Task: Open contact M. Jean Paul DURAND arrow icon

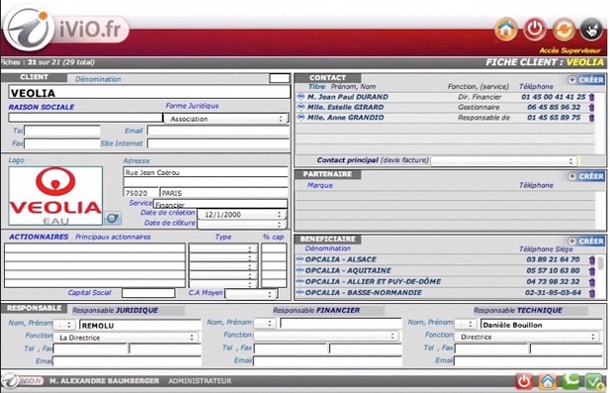Action: (300, 96)
